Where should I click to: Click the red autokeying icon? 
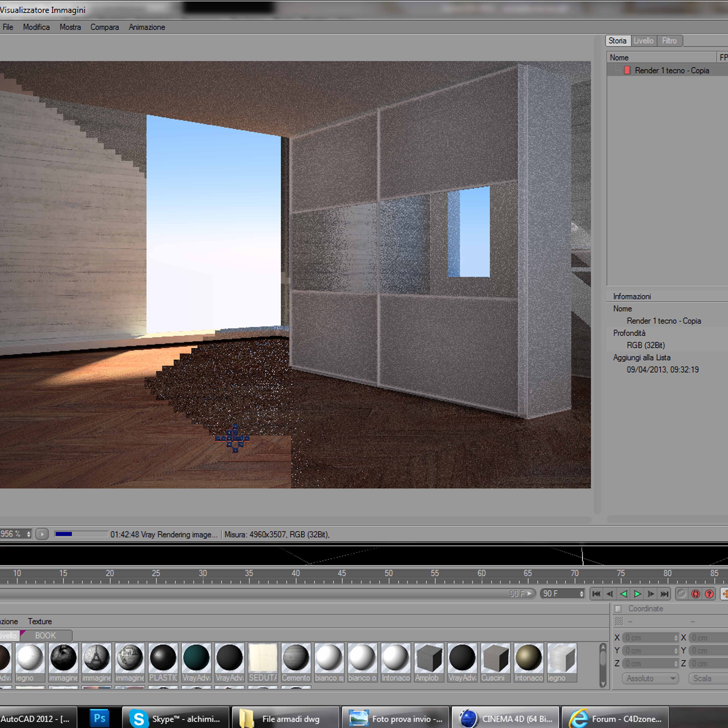(696, 594)
